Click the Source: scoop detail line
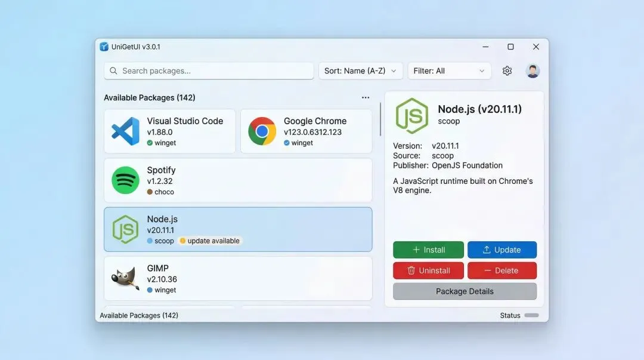The width and height of the screenshot is (644, 360). (423, 155)
